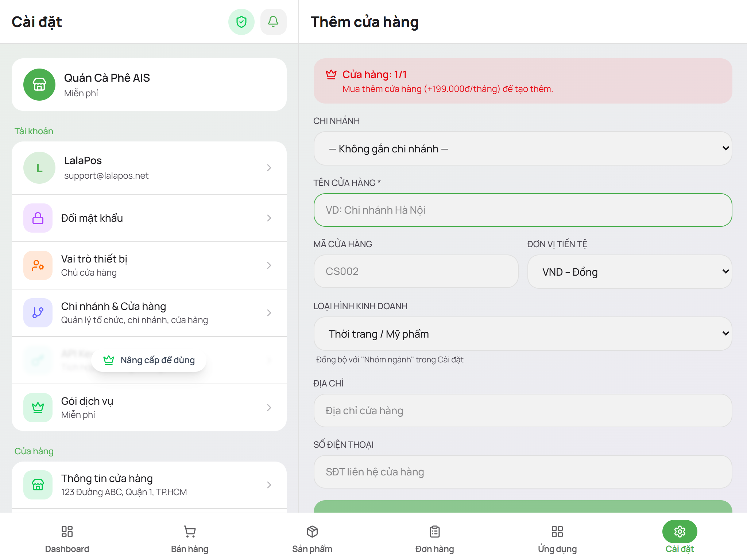Click the crown icon for Gói dịch vụ
Viewport: 747px width, 560px height.
(38, 408)
